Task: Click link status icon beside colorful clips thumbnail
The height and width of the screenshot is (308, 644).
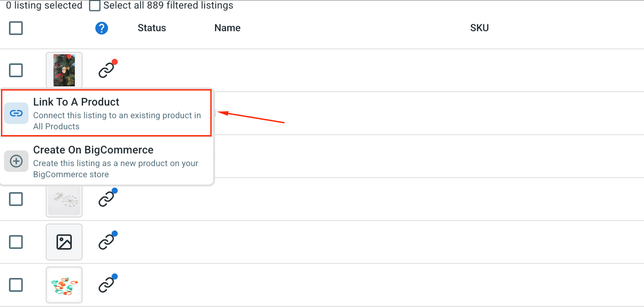Action: point(107,284)
